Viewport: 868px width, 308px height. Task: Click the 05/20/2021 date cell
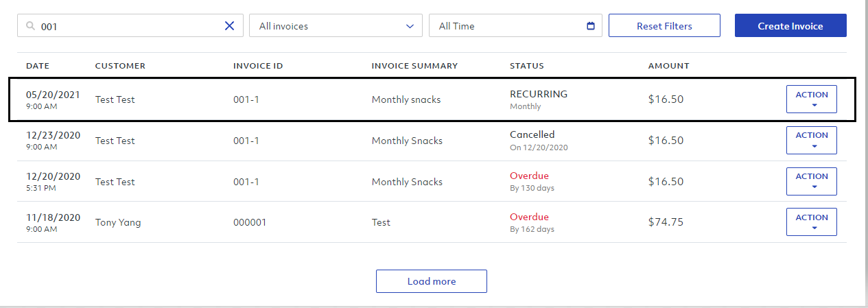[x=53, y=99]
